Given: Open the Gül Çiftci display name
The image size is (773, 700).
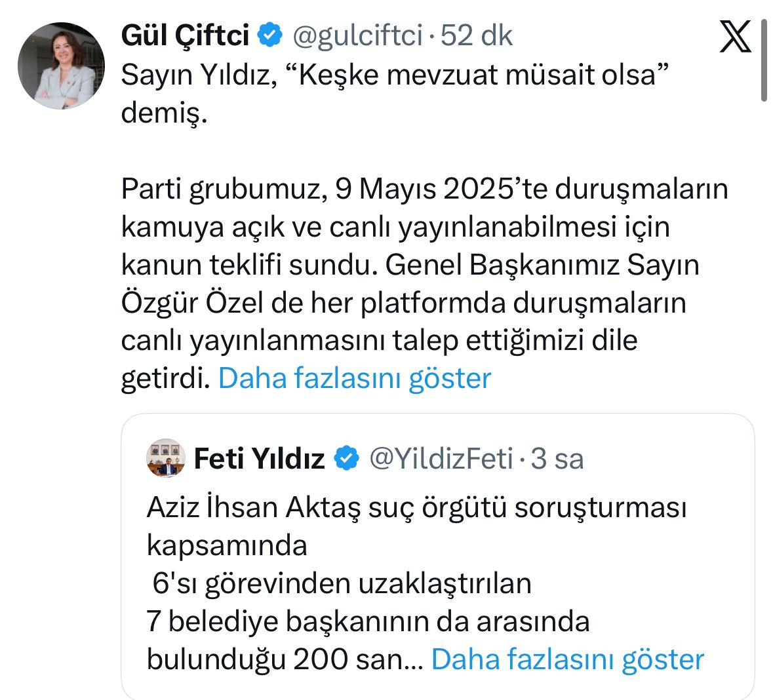Looking at the screenshot, I should 185,35.
